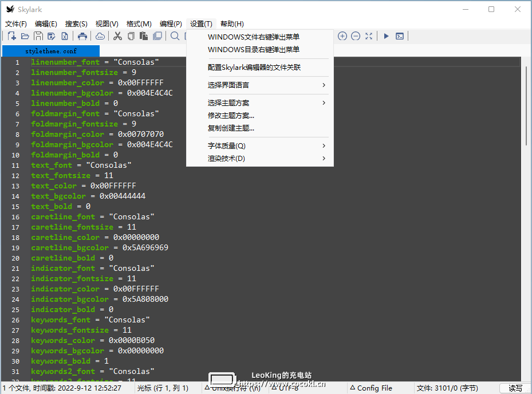Click the keywords_bold = 1 line

tap(70, 361)
